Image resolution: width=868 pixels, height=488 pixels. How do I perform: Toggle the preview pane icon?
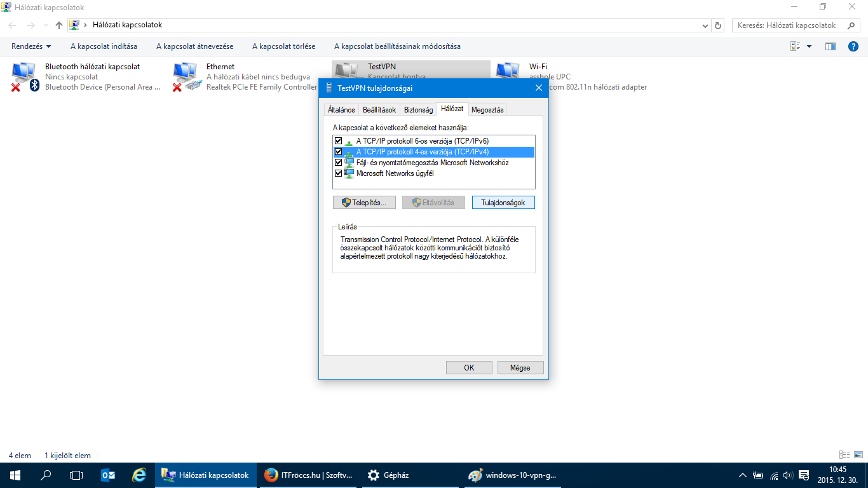pos(830,46)
